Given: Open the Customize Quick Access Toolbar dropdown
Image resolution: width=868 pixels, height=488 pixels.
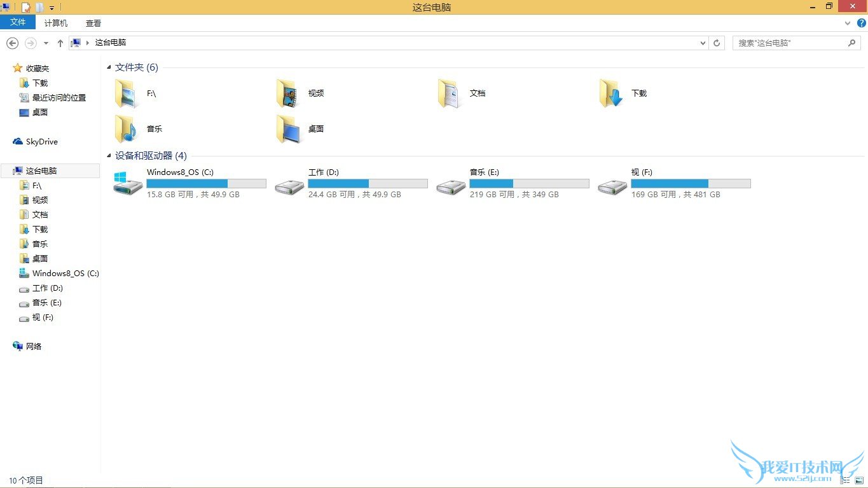Looking at the screenshot, I should point(52,8).
